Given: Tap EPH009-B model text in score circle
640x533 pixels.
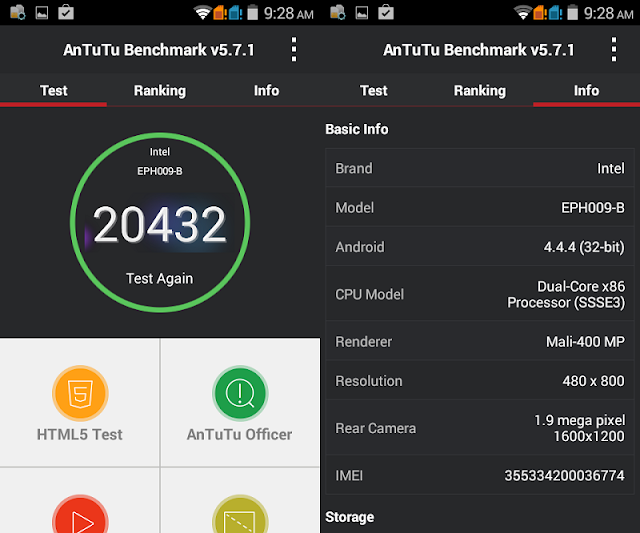Looking at the screenshot, I should pos(160,171).
